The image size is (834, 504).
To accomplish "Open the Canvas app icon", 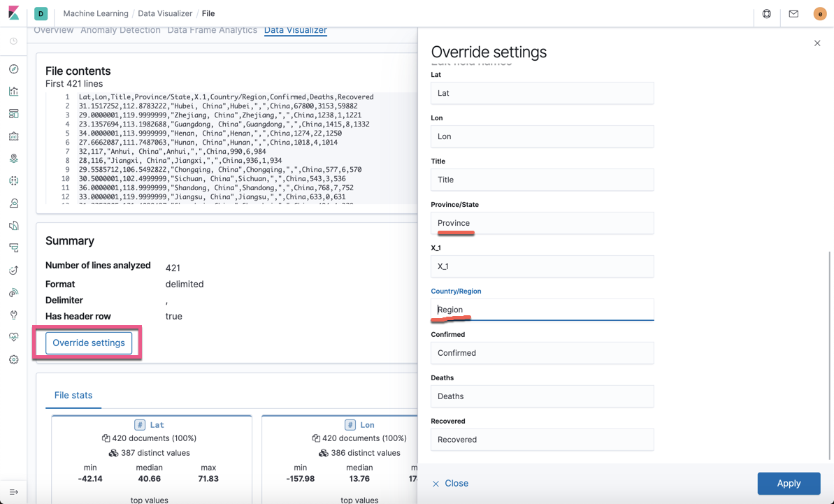I will click(15, 136).
